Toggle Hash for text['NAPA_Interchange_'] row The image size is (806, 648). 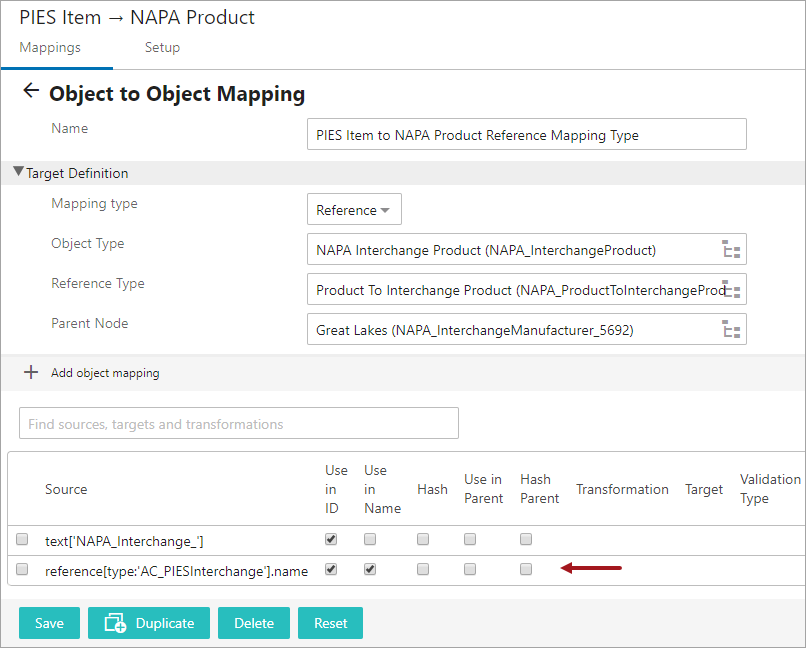423,539
